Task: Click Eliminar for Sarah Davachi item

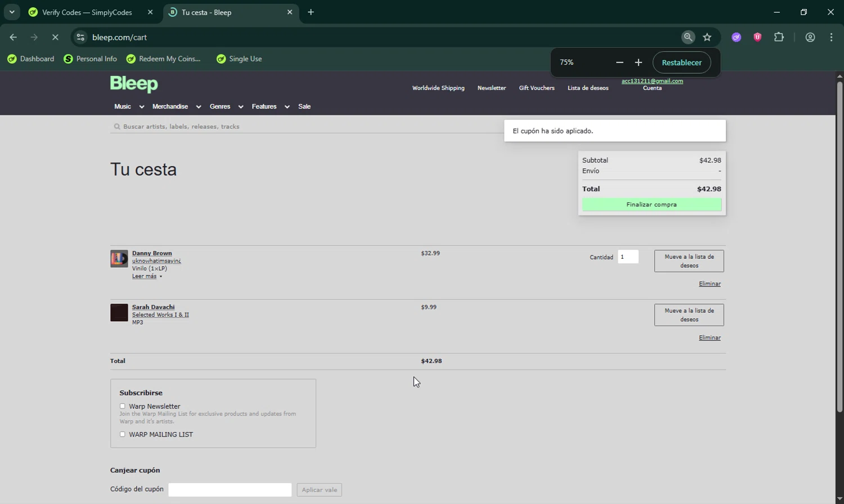Action: click(710, 338)
